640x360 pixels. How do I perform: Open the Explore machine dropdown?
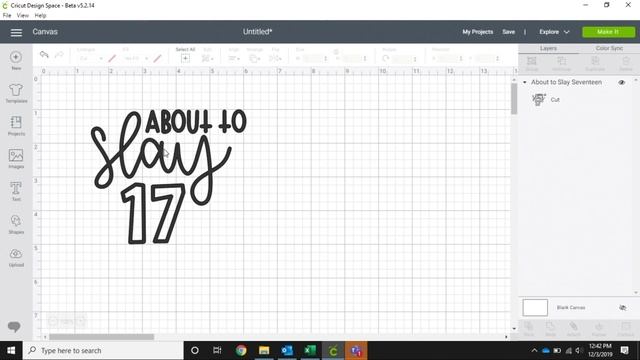[554, 32]
